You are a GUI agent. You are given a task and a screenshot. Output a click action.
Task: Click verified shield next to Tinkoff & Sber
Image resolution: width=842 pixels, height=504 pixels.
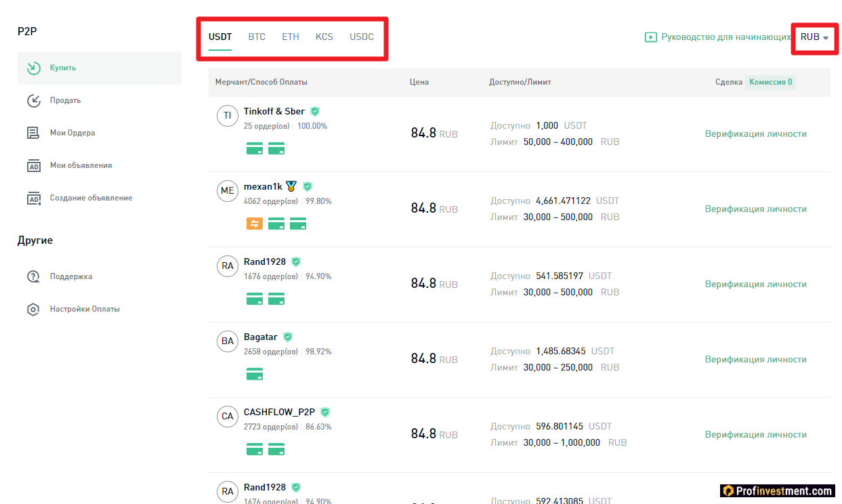coord(315,111)
